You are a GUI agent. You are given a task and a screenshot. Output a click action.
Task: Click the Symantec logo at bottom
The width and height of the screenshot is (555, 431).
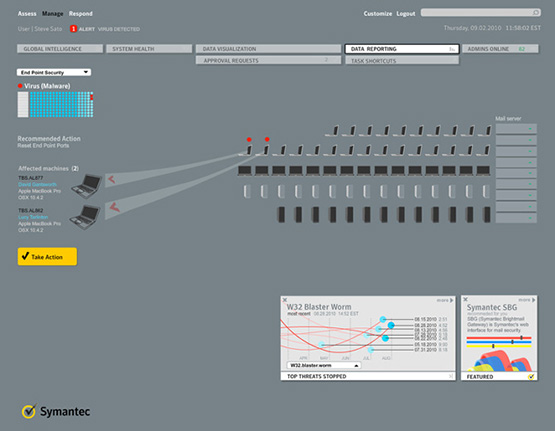(56, 412)
